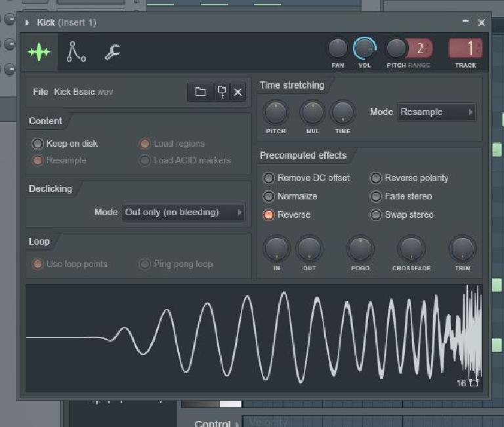Image resolution: width=504 pixels, height=427 pixels.
Task: Open the Kick window options menu arrow
Action: click(x=27, y=22)
